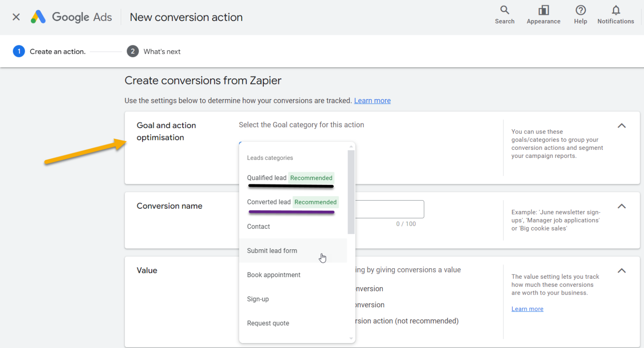
Task: Open the Appearance settings
Action: [543, 15]
